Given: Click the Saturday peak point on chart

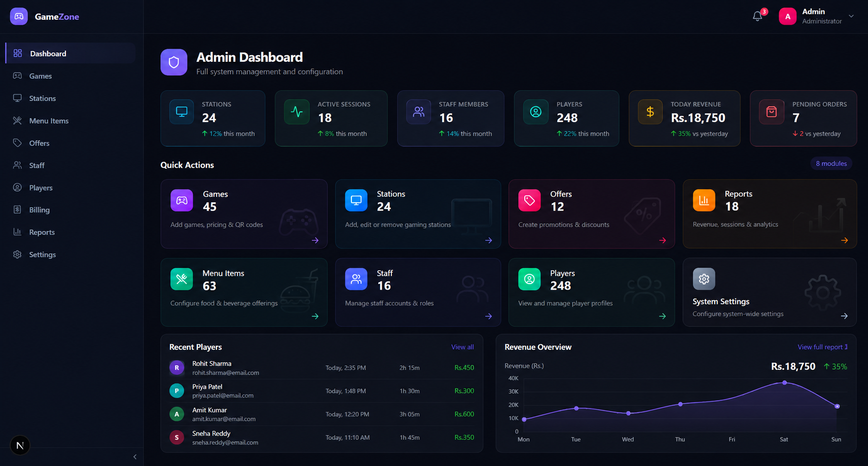Looking at the screenshot, I should click(x=784, y=383).
